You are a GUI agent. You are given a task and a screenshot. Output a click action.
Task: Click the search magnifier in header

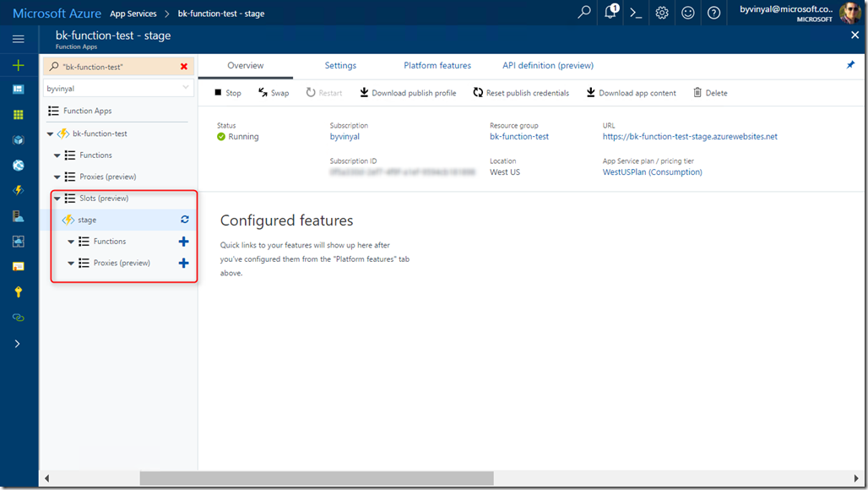point(584,13)
